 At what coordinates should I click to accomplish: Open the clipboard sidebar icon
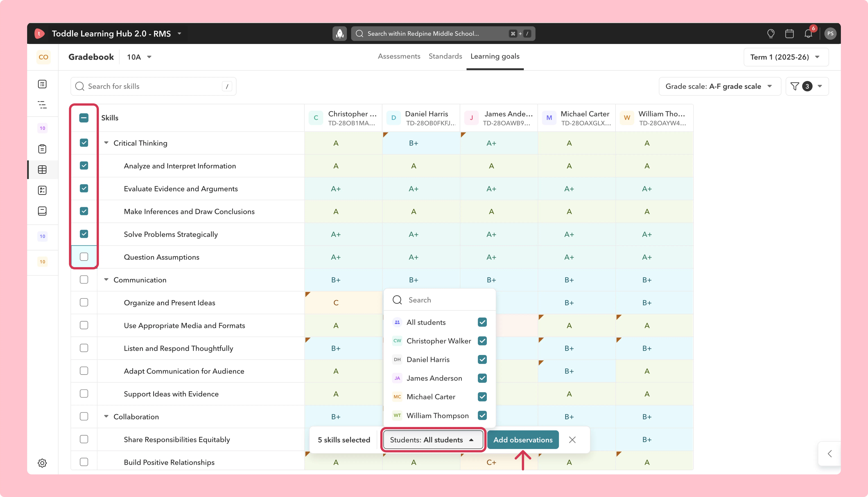click(42, 149)
